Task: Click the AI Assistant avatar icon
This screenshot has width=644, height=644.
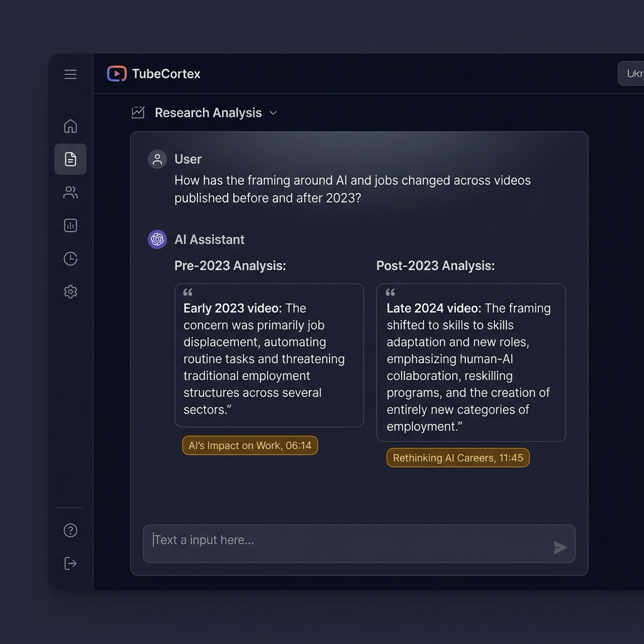Action: click(x=157, y=240)
